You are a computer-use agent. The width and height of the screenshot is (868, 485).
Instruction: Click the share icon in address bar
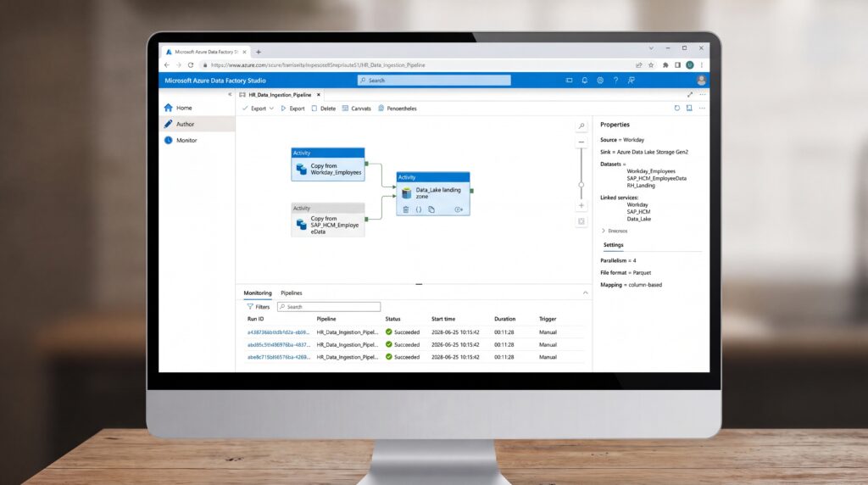[x=639, y=64]
